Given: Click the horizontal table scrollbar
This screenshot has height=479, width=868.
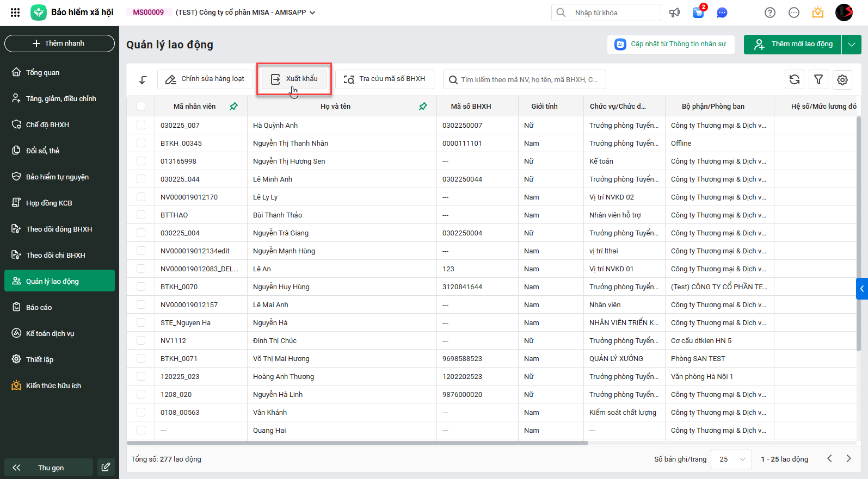Looking at the screenshot, I should click(x=358, y=443).
